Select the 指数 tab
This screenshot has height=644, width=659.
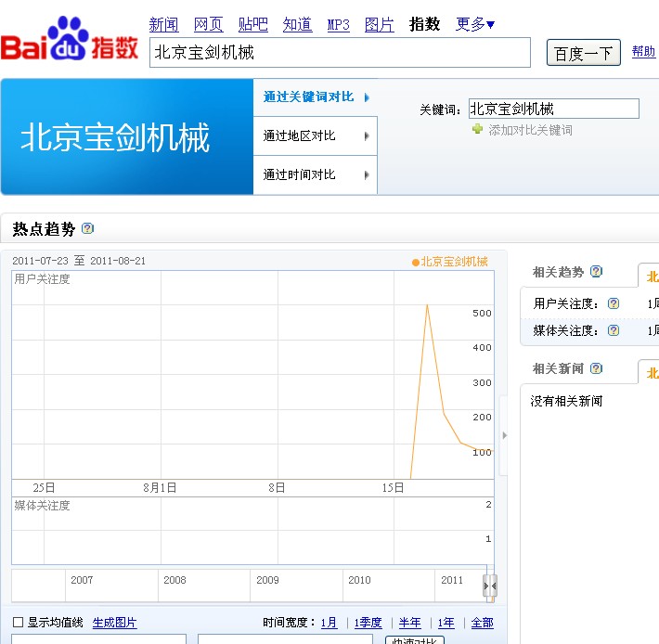(x=424, y=24)
